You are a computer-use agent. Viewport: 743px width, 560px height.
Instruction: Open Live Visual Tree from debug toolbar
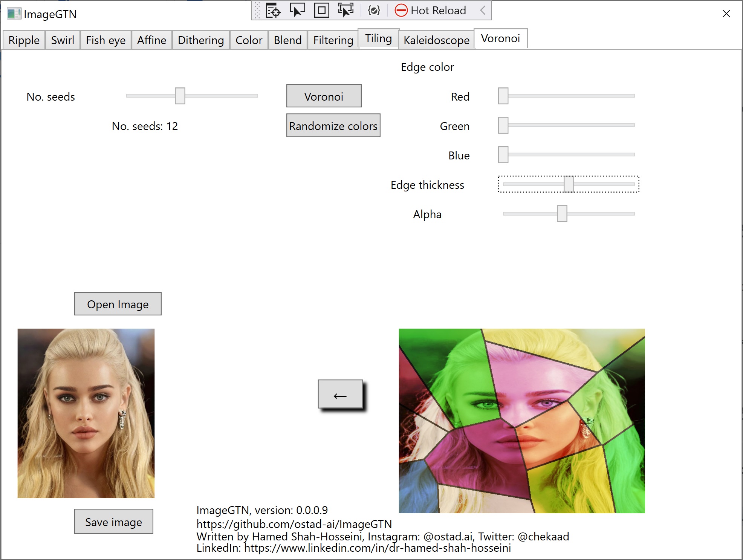(x=273, y=11)
